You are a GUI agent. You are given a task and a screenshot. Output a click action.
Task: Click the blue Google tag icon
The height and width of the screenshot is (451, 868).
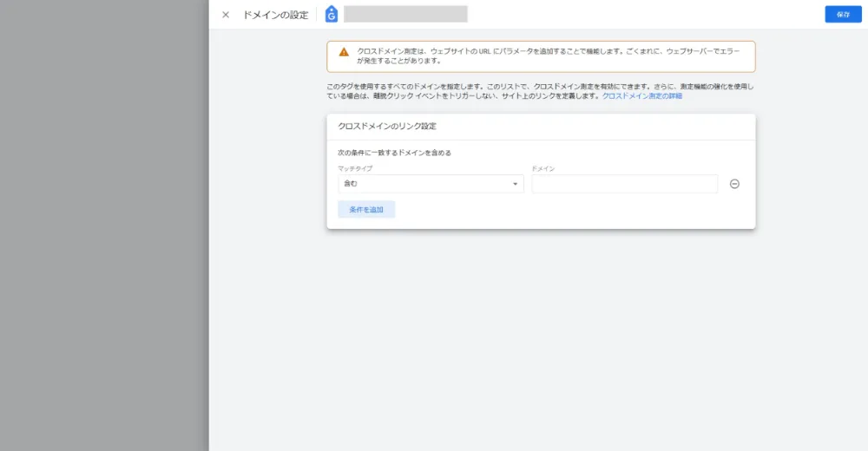click(x=331, y=15)
